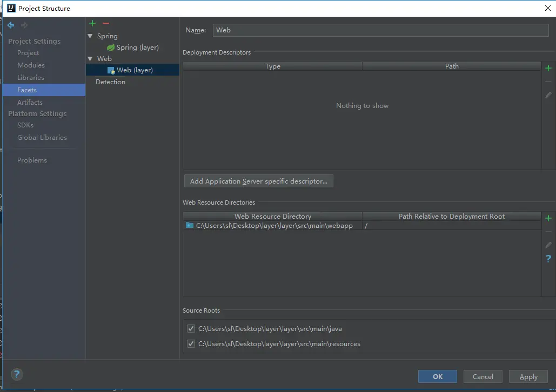Viewport: 556px width, 392px height.
Task: Open the Artifacts settings page
Action: tap(30, 103)
